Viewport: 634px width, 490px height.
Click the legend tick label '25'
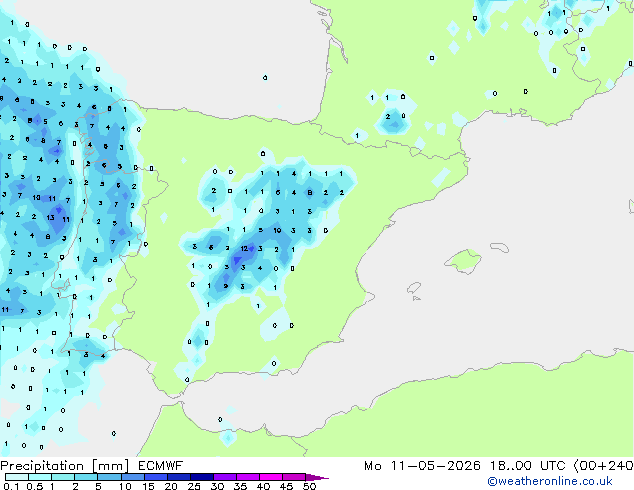pos(194,486)
